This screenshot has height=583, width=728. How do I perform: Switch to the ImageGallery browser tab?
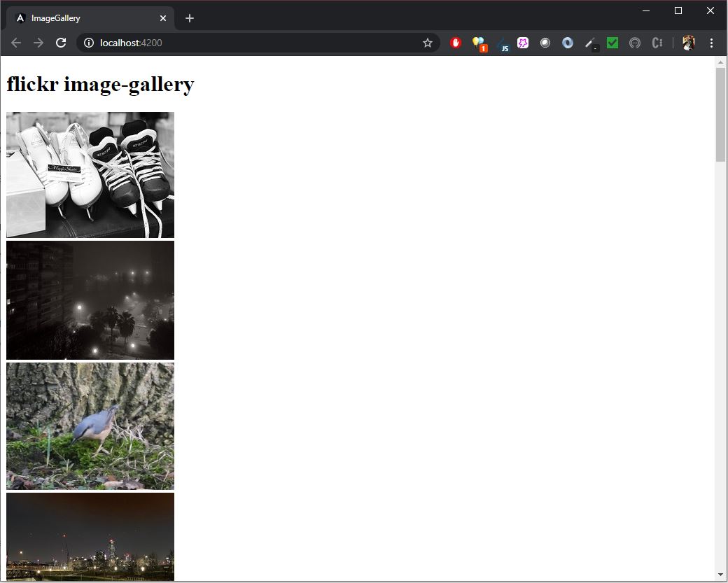84,18
